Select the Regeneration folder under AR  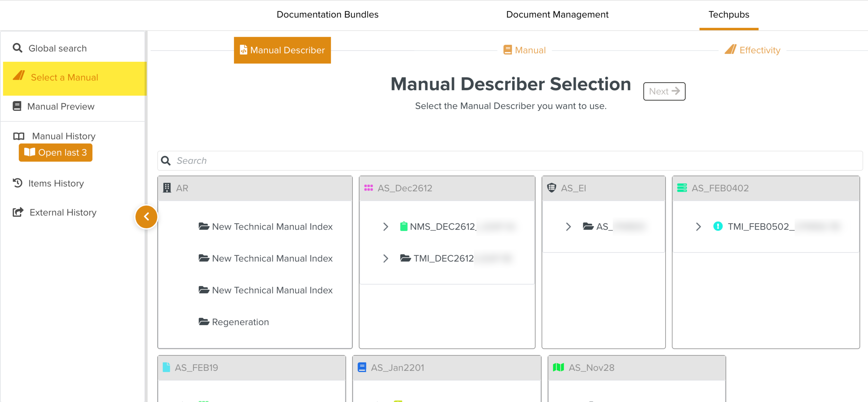click(240, 322)
